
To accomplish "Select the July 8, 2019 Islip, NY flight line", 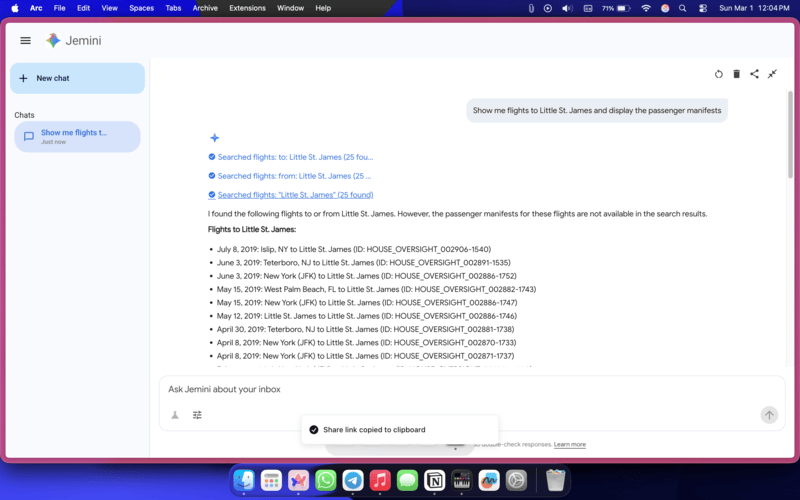I will (x=354, y=249).
